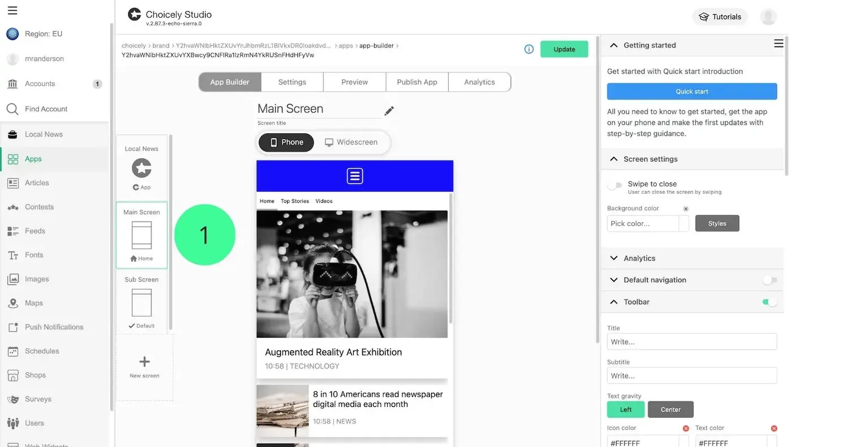Click the Shops storefront icon
The width and height of the screenshot is (868, 447).
[x=12, y=375]
